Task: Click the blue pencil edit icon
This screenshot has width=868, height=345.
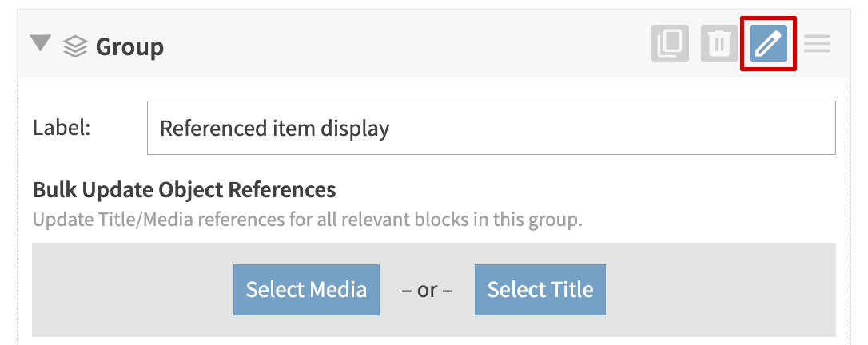Action: (768, 44)
